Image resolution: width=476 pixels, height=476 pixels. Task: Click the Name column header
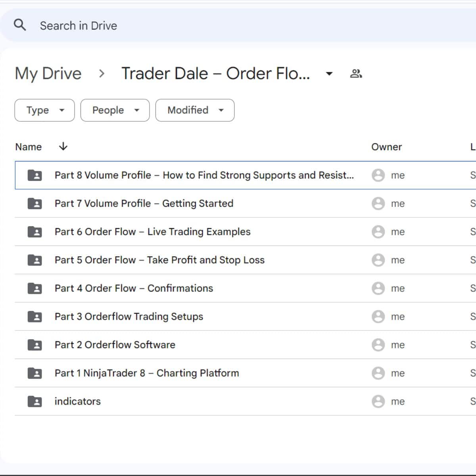(x=28, y=147)
